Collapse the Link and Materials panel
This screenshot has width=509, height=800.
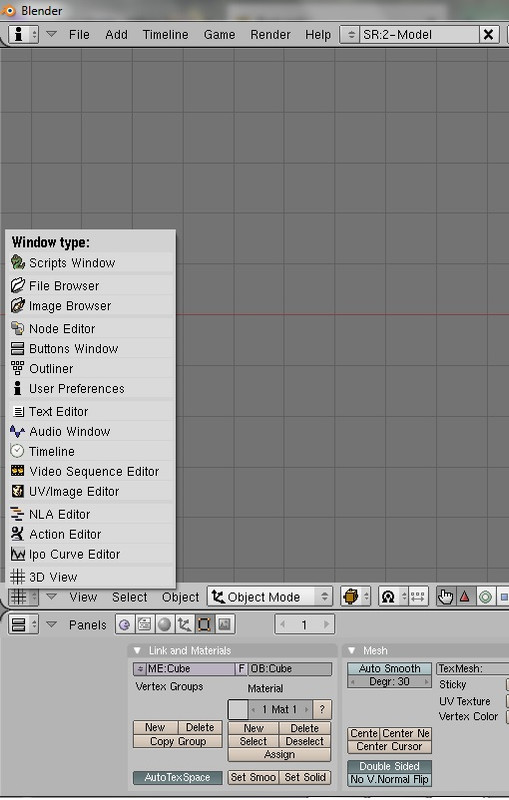137,651
